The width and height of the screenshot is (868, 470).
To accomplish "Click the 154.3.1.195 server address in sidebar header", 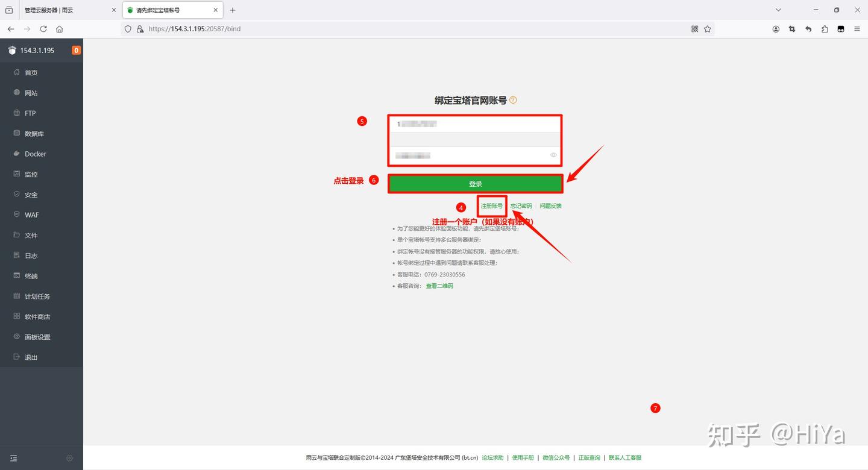I will point(37,51).
